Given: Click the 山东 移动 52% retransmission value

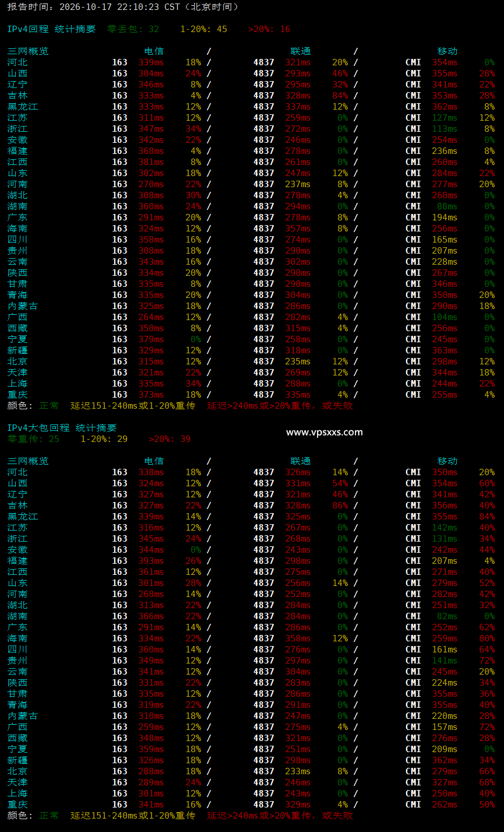Looking at the screenshot, I should pyautogui.click(x=487, y=583).
